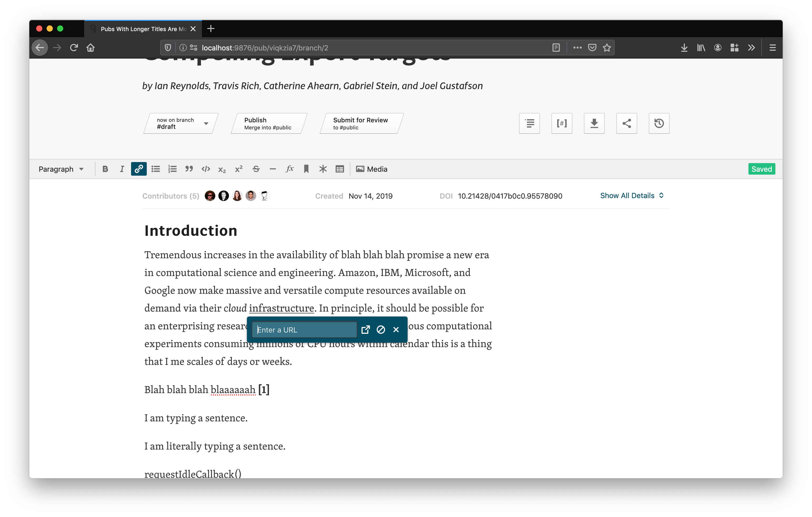
Task: Open the download options icon
Action: click(594, 123)
